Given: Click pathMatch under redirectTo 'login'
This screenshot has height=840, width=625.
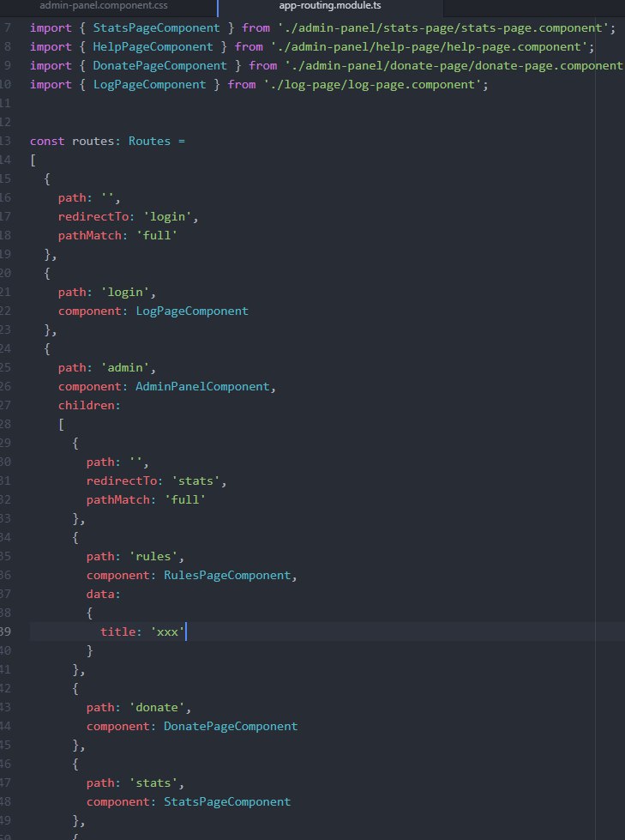Looking at the screenshot, I should coord(90,235).
